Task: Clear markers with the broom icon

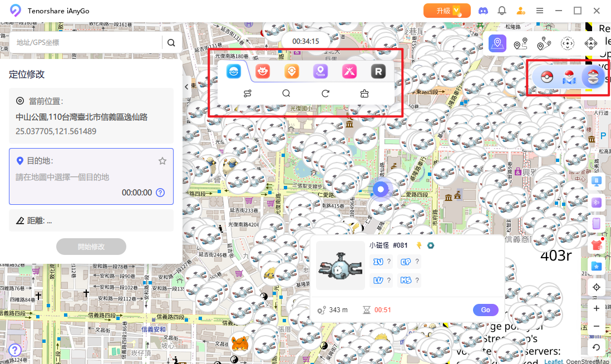Action: (x=364, y=94)
